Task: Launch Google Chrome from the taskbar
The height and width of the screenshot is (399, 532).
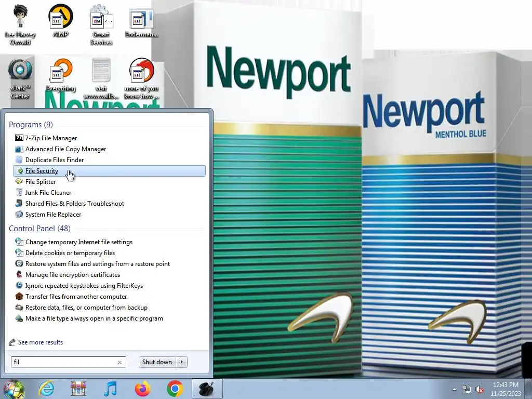Action: (175, 389)
